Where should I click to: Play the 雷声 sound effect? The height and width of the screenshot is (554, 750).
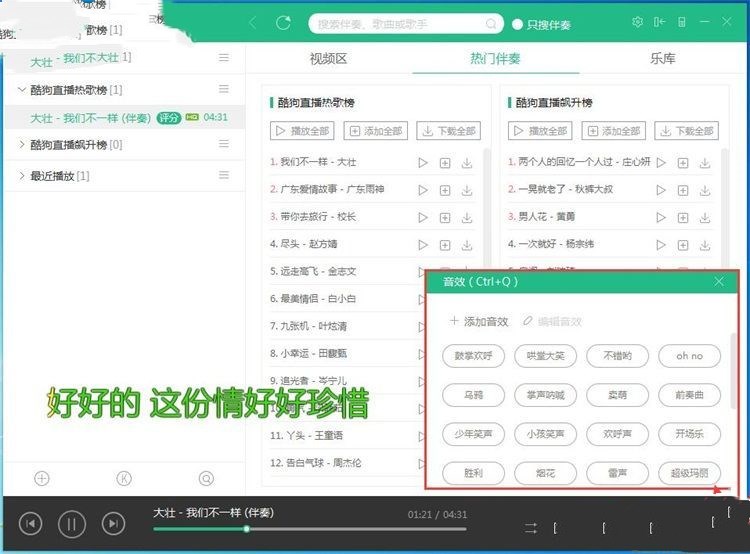(x=618, y=473)
